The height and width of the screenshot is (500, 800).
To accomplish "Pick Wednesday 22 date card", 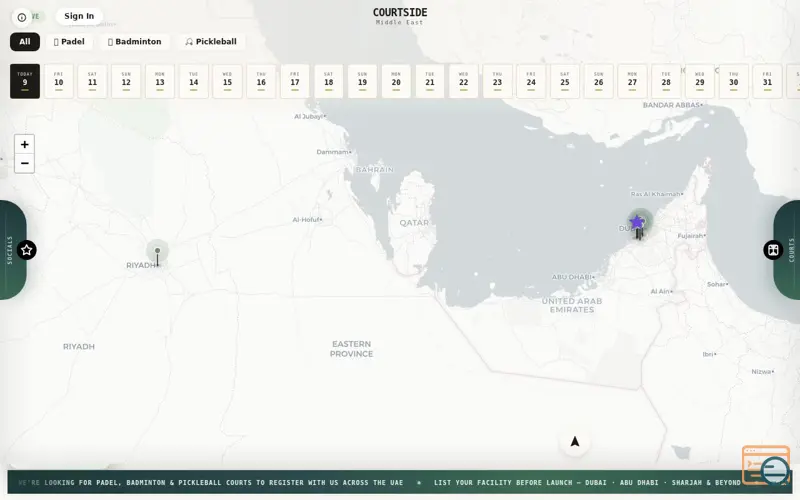I will point(463,81).
